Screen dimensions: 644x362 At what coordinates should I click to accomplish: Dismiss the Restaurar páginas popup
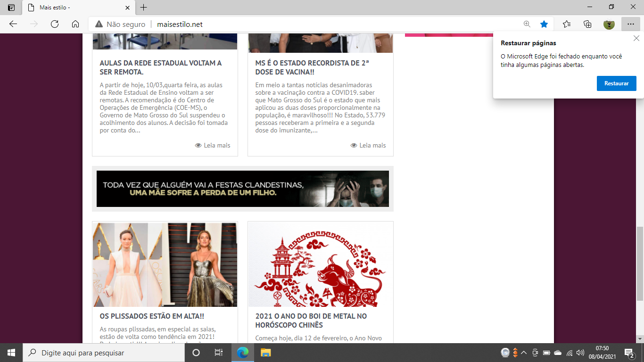coord(636,39)
